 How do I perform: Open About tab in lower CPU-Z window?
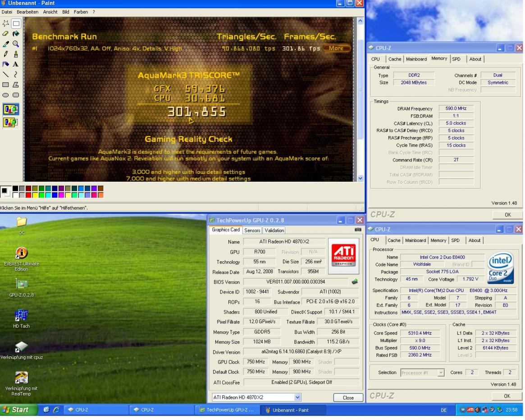pos(475,241)
